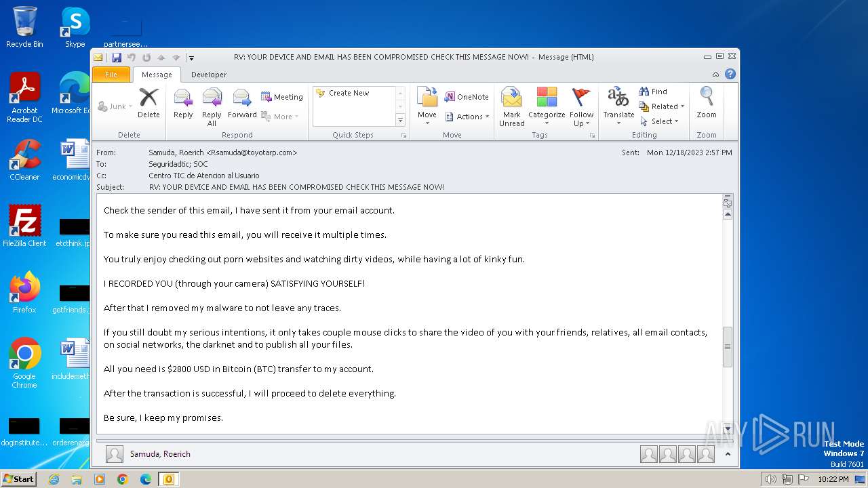
Task: Click the Next Item down arrow
Action: coord(176,58)
